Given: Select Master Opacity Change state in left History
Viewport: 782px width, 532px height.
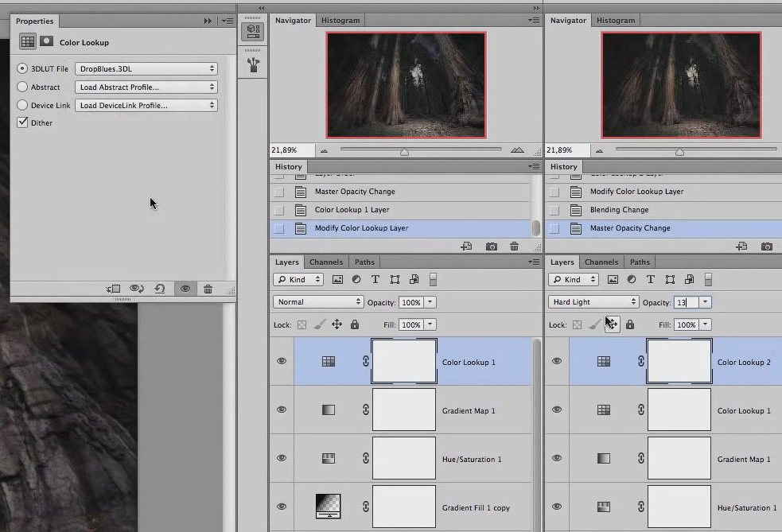Looking at the screenshot, I should (x=355, y=192).
